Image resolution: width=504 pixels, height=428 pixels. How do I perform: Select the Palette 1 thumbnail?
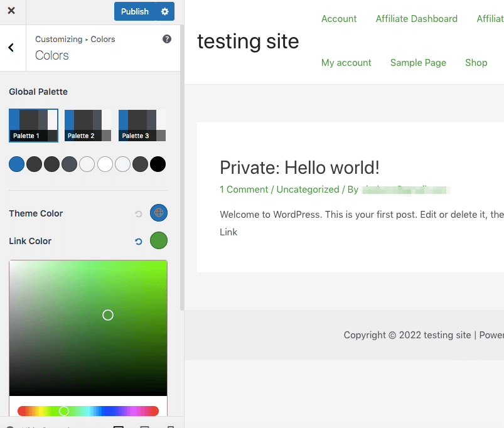click(x=33, y=125)
